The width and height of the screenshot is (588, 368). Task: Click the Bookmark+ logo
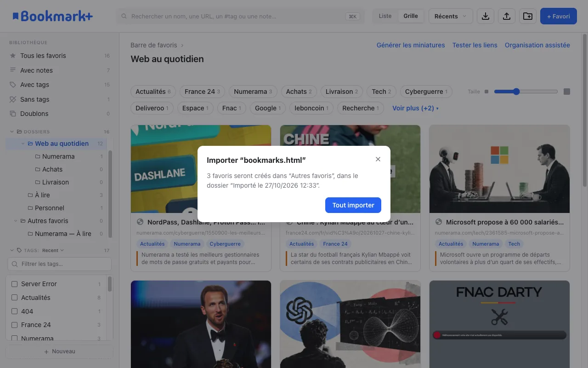(x=52, y=16)
